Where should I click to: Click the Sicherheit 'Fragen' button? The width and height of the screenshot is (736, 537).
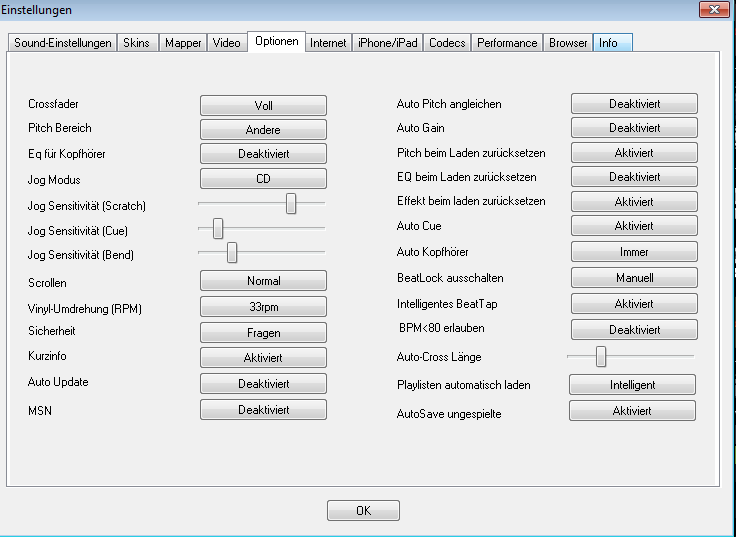263,333
